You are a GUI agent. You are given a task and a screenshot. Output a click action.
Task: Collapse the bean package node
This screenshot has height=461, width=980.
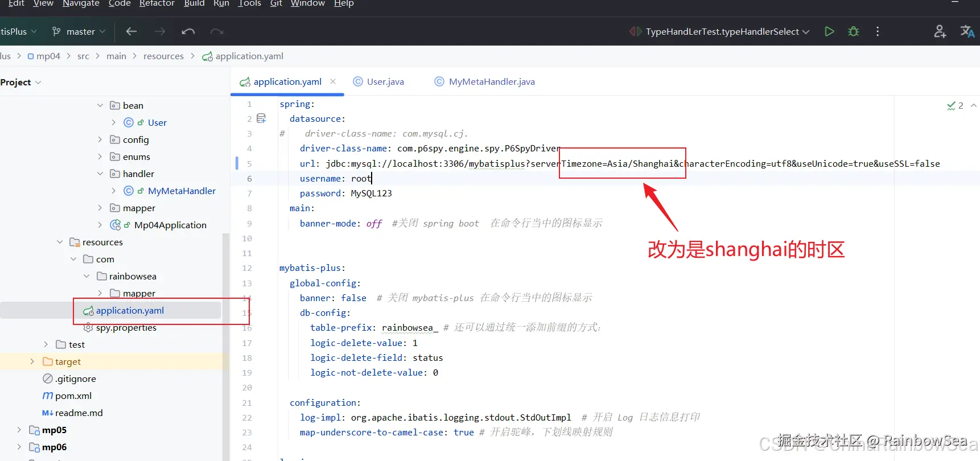tap(100, 105)
